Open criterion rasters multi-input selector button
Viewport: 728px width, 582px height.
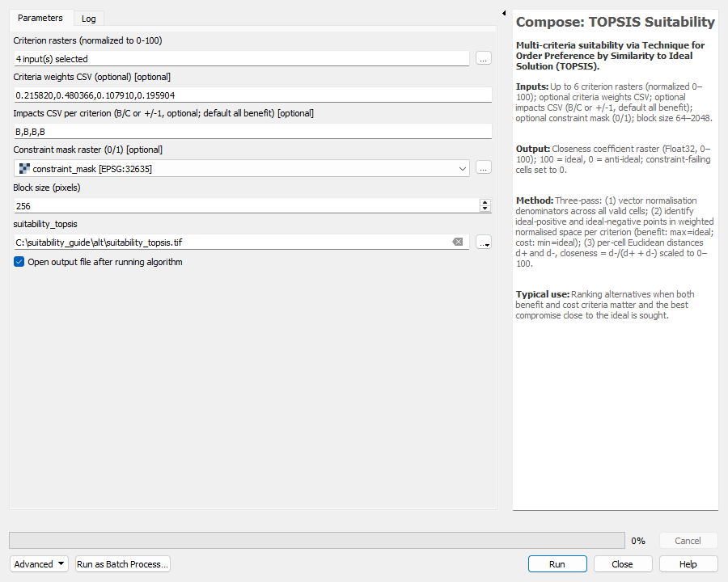coord(484,58)
